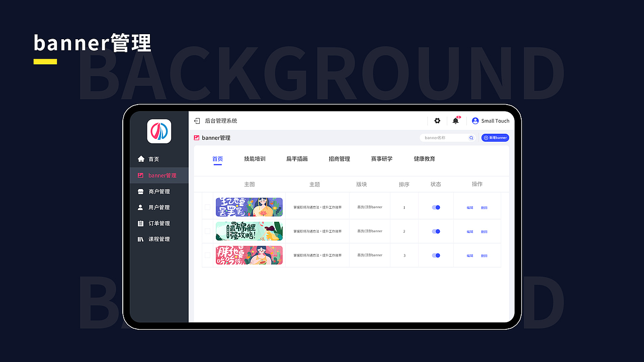This screenshot has width=644, height=362.
Task: Open notifications with the bell icon
Action: 456,121
